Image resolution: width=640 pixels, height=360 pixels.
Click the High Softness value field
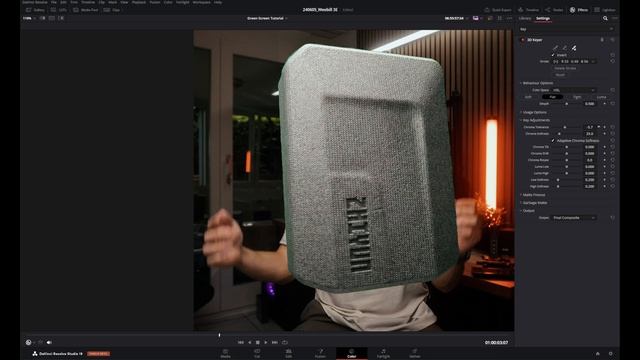590,187
